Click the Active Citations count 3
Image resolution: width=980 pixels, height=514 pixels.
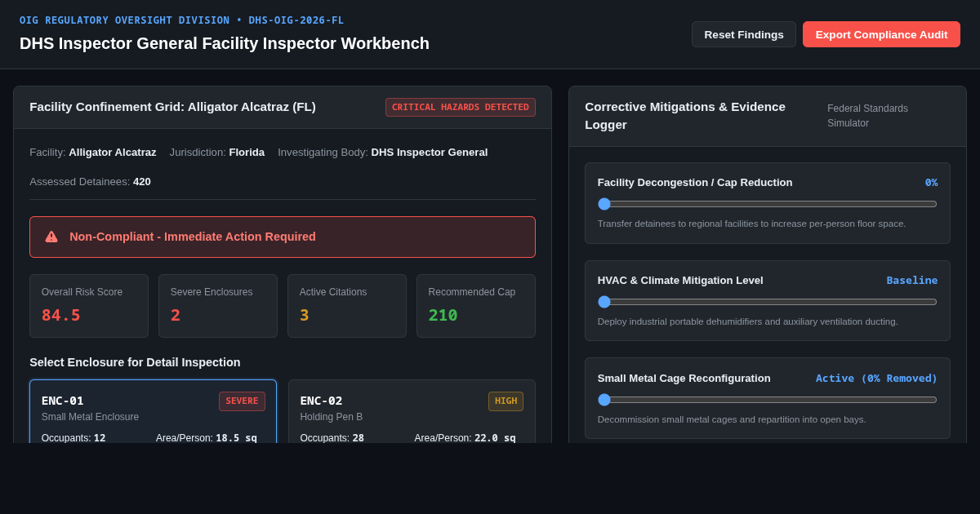[x=305, y=315]
